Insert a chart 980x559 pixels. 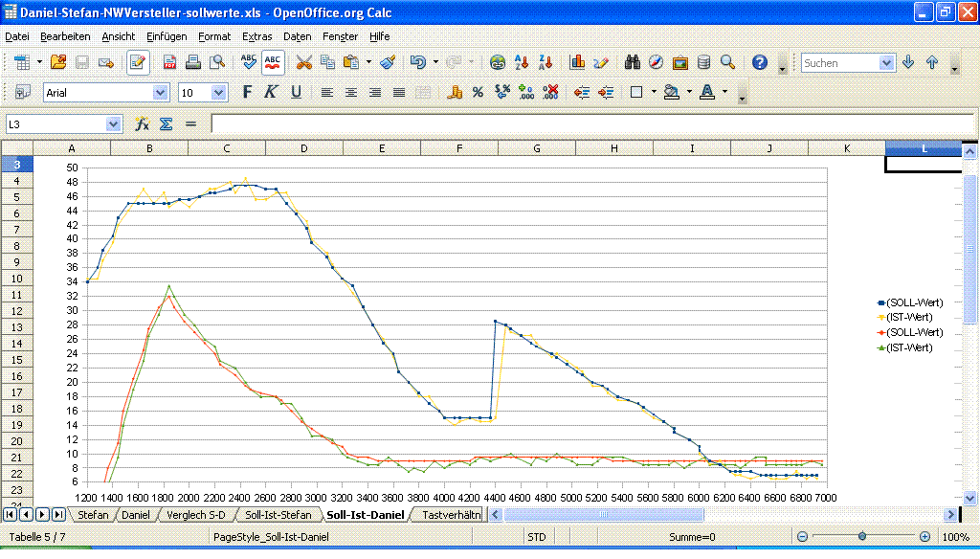pos(577,62)
